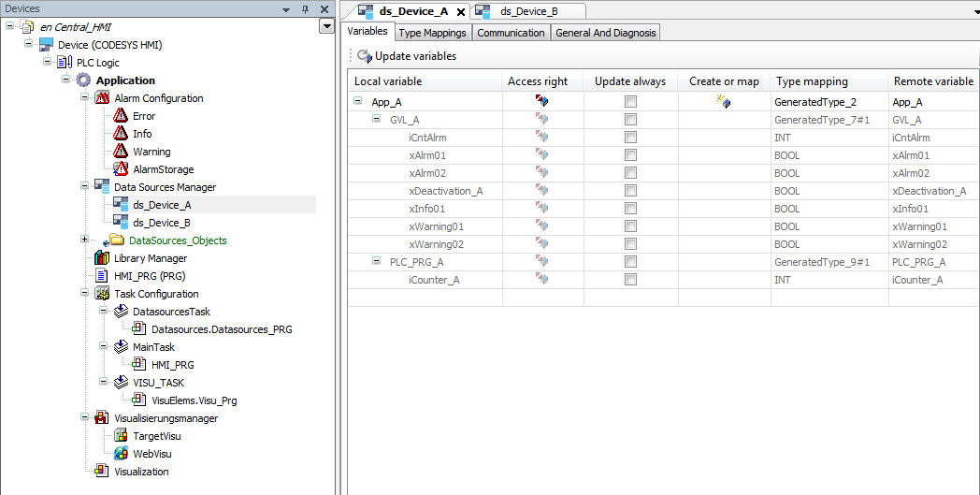Click the AlarmStorage icon
This screenshot has height=495, width=980.
tap(121, 169)
